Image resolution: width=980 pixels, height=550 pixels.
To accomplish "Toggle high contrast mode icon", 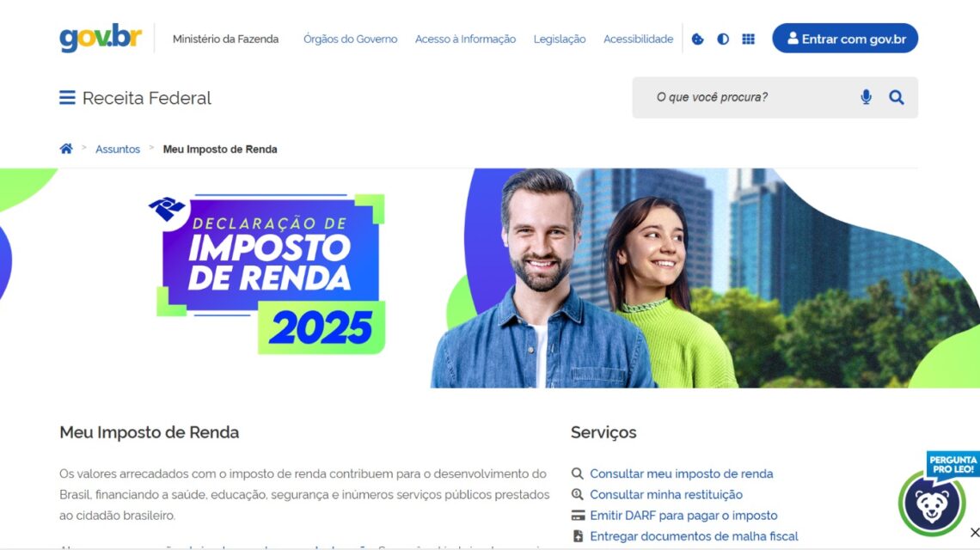I will [722, 39].
